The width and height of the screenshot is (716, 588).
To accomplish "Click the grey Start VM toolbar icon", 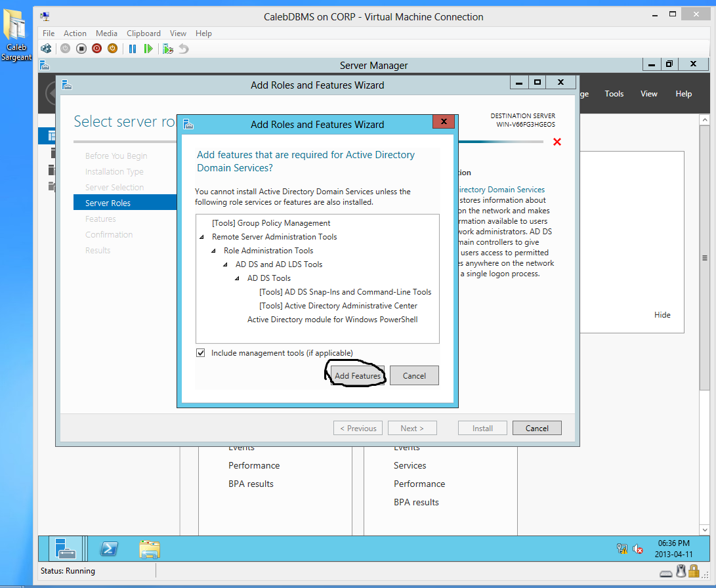I will point(65,49).
